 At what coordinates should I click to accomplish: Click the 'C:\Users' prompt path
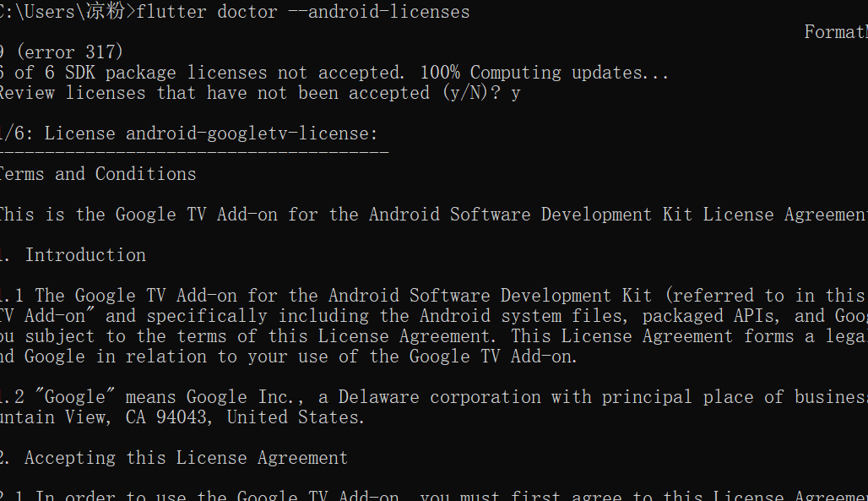coord(36,12)
